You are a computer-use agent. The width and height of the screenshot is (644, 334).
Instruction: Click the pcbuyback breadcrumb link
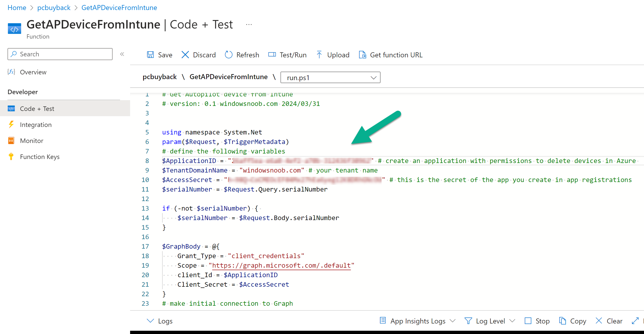tap(54, 8)
